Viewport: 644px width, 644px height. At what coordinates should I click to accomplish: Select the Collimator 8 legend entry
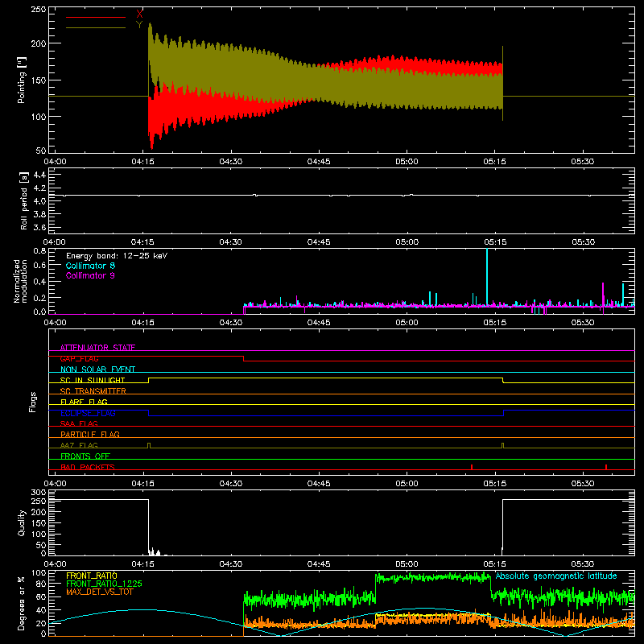point(90,266)
